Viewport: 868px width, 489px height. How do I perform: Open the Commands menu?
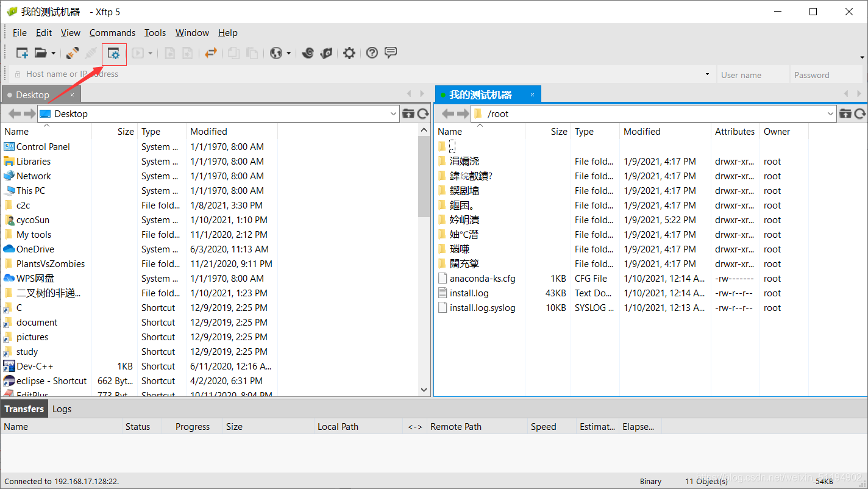click(x=112, y=33)
